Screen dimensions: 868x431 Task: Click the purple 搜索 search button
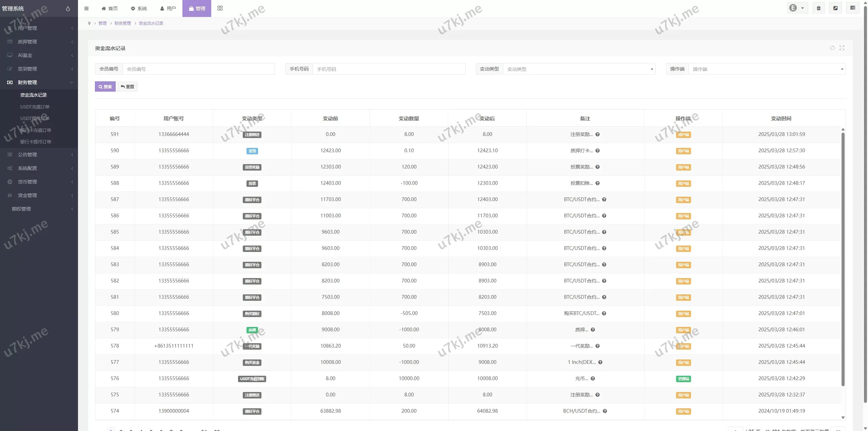(105, 87)
